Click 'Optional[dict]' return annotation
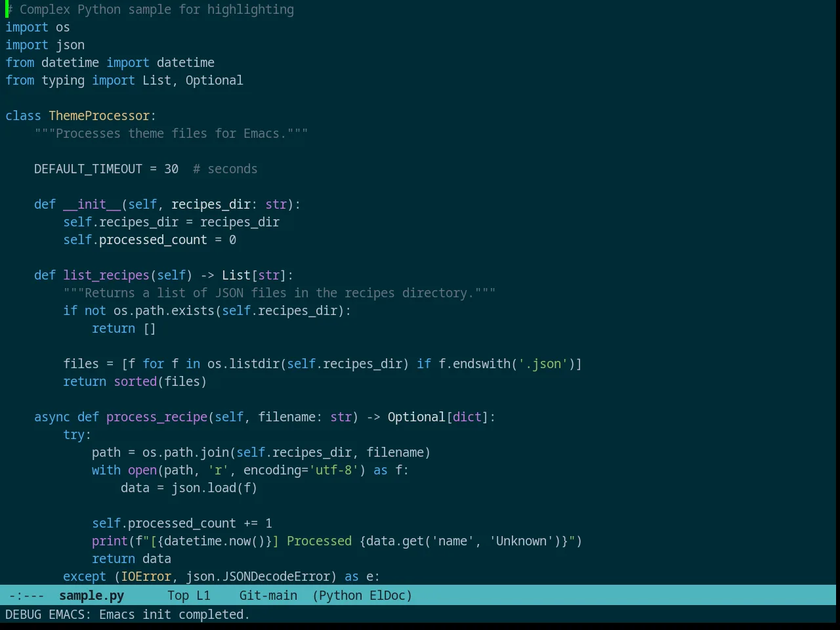The height and width of the screenshot is (630, 840). (438, 417)
